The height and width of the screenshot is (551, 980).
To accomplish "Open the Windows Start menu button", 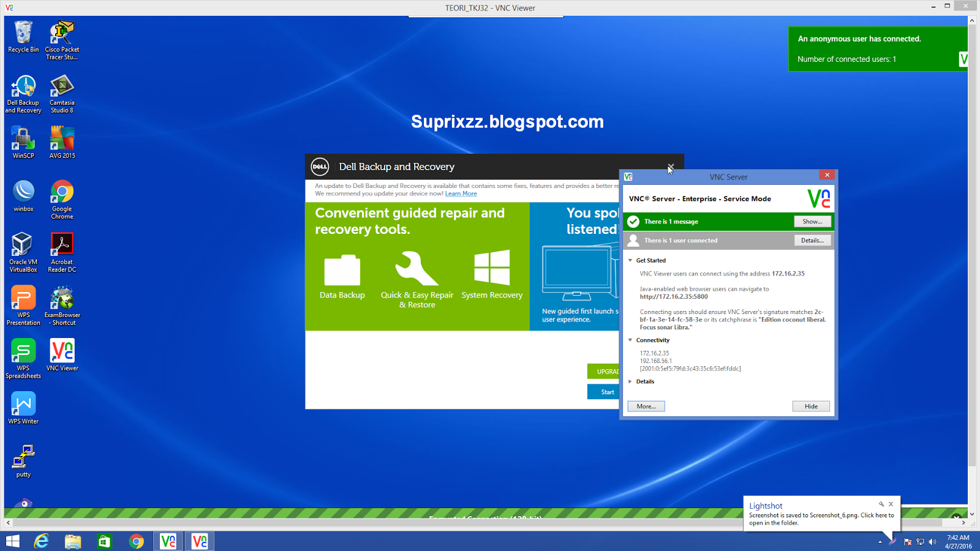I will 12,541.
